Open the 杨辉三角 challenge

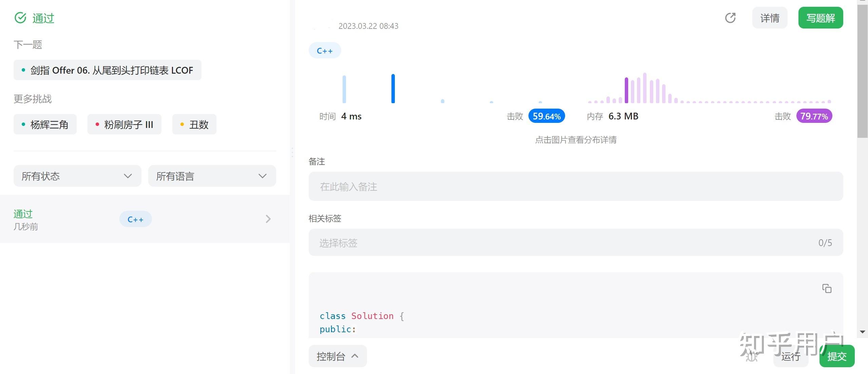[x=45, y=125]
